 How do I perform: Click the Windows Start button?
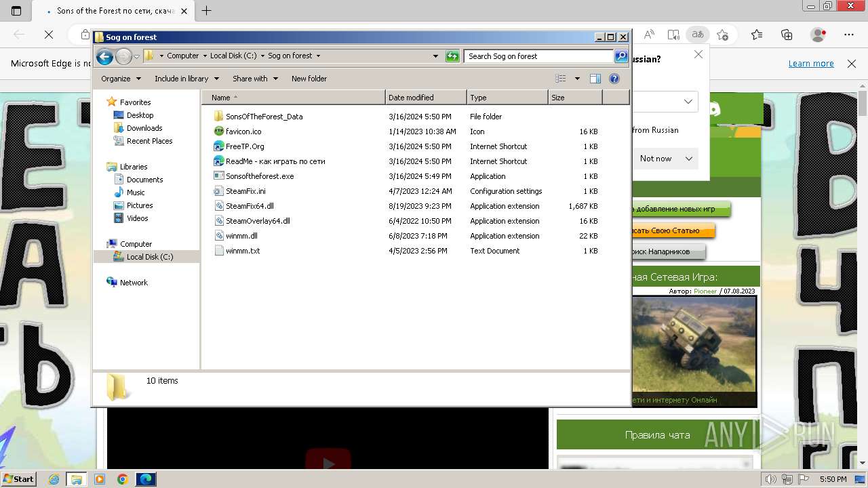coord(19,479)
